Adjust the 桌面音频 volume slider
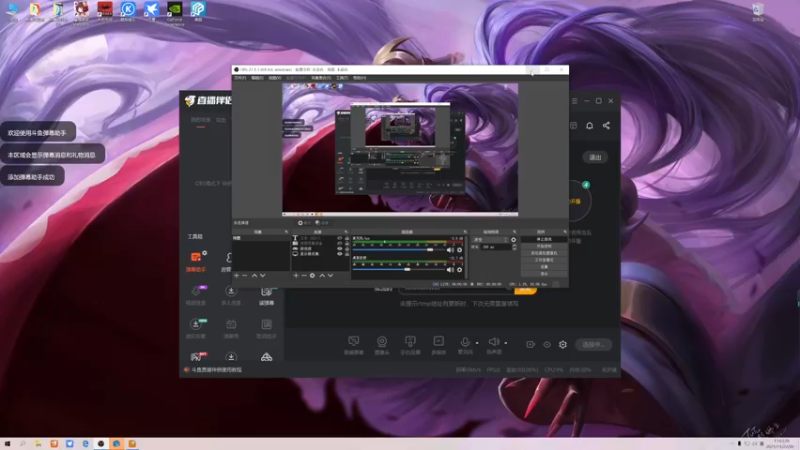The height and width of the screenshot is (450, 800). (x=399, y=269)
